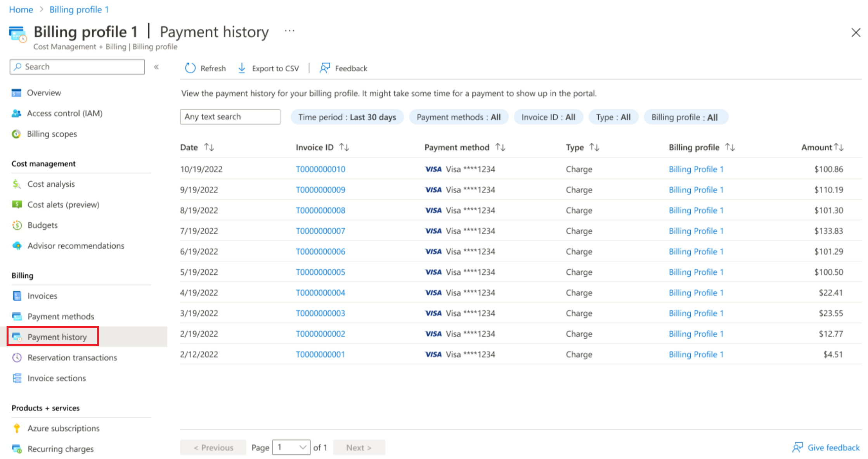Go to Invoices in sidebar menu

(42, 296)
